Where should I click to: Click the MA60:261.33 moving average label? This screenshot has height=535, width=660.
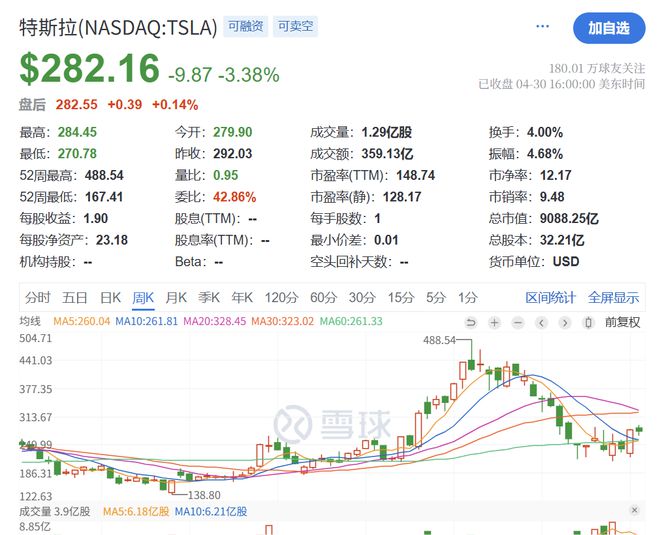[351, 322]
